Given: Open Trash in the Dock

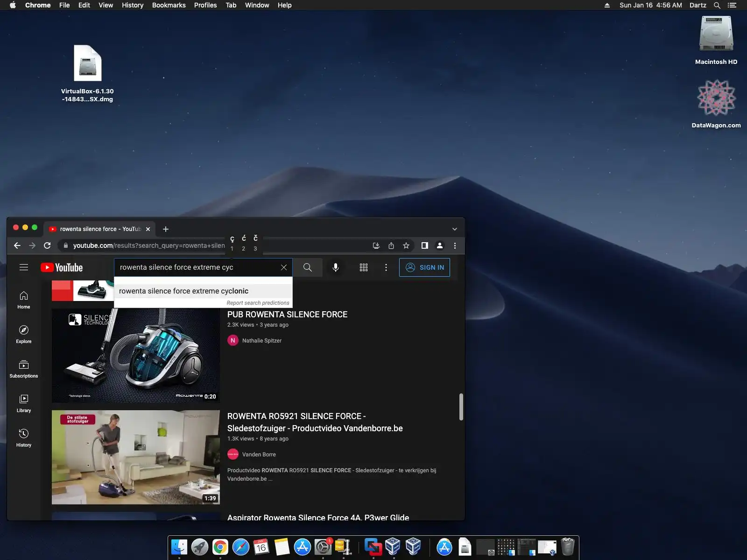Looking at the screenshot, I should 568,547.
